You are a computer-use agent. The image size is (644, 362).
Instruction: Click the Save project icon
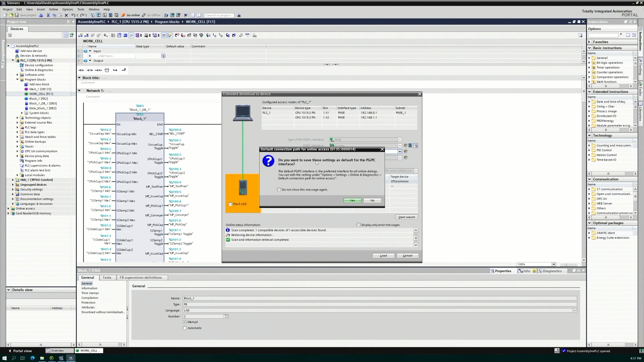click(17, 15)
